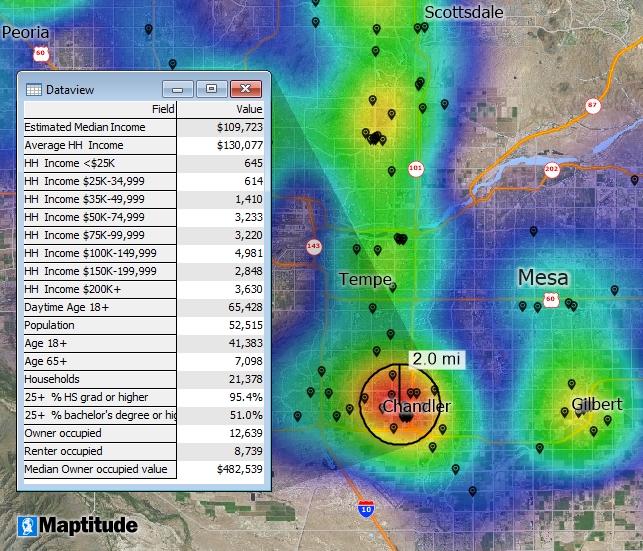Viewport: 643px width, 551px height.
Task: Click the Route 143 highway shield
Action: [314, 246]
